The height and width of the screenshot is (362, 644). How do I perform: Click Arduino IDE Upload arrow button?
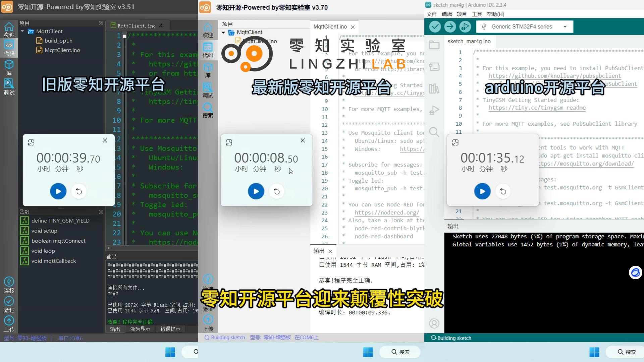(x=450, y=26)
